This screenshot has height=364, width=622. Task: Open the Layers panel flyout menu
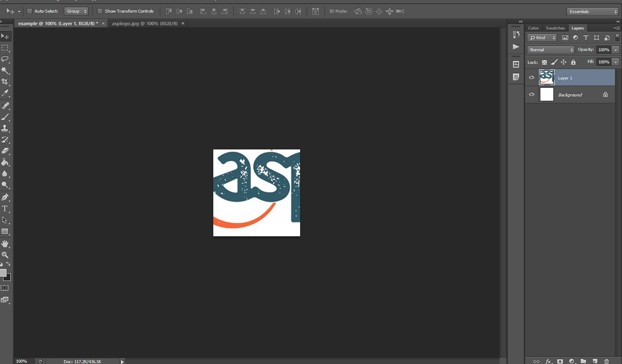(x=617, y=28)
